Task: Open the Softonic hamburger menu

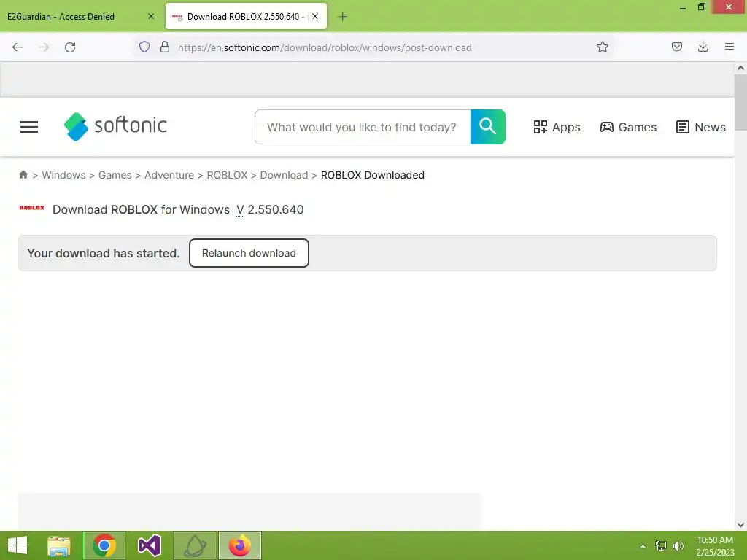Action: pyautogui.click(x=29, y=127)
